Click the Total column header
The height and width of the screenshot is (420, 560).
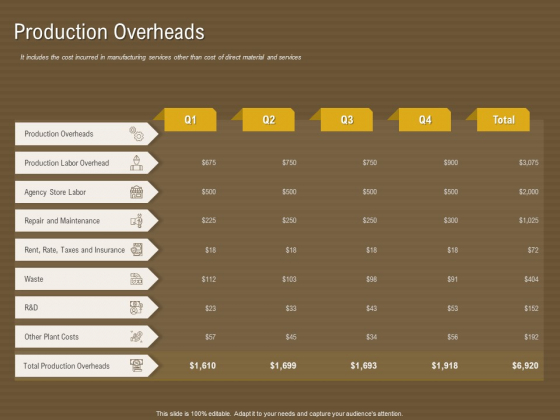click(x=504, y=120)
